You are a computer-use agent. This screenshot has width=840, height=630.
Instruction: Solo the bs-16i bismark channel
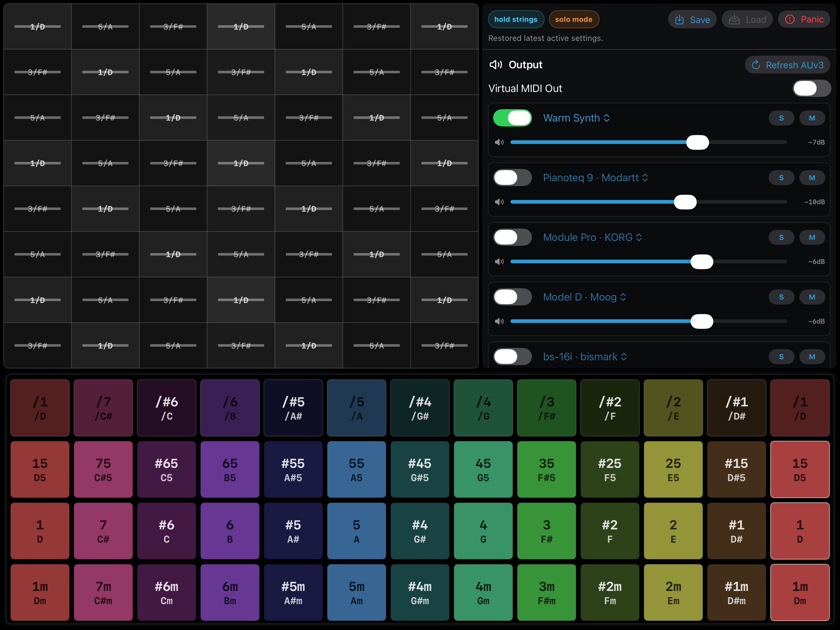(x=781, y=357)
